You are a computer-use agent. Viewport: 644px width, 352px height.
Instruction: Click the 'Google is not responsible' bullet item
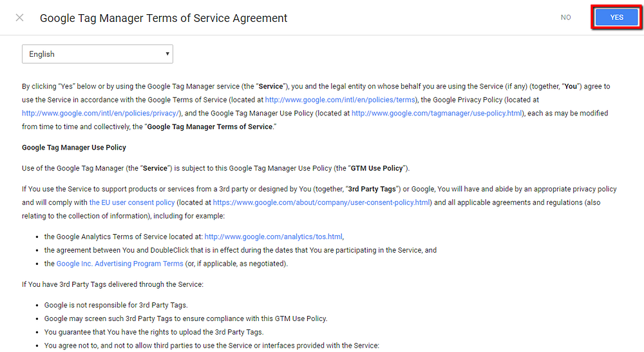click(x=116, y=305)
